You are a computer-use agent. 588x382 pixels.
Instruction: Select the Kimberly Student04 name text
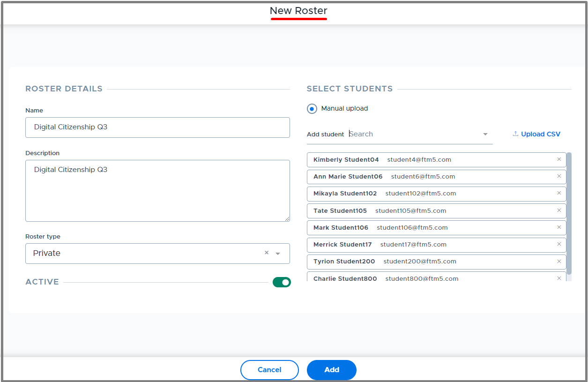(x=346, y=160)
